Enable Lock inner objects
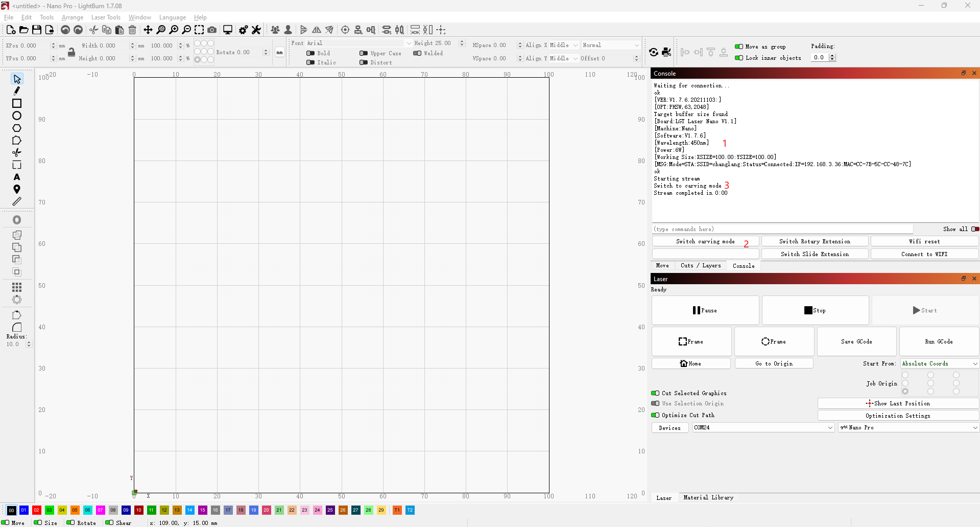Screen dimensions: 980x527 (738, 58)
